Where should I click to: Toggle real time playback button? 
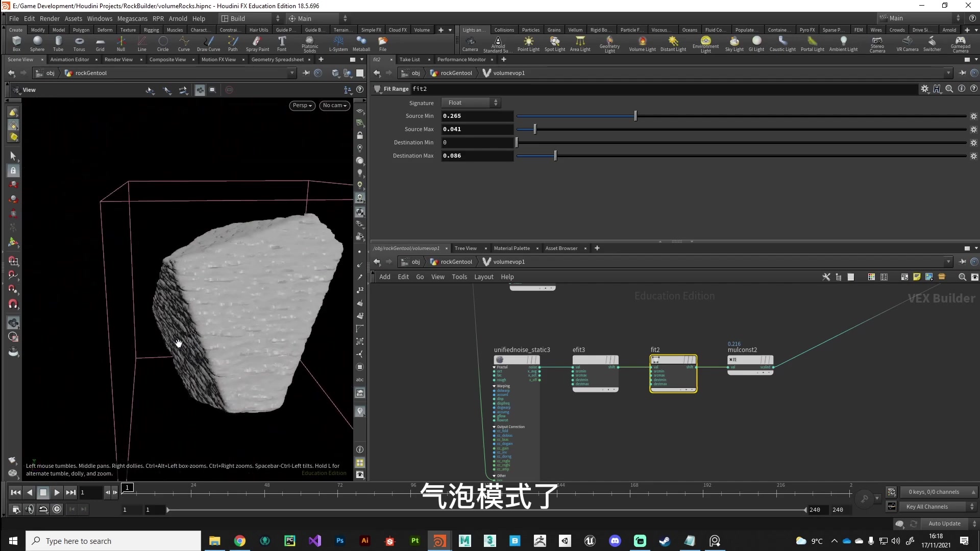[x=57, y=509]
